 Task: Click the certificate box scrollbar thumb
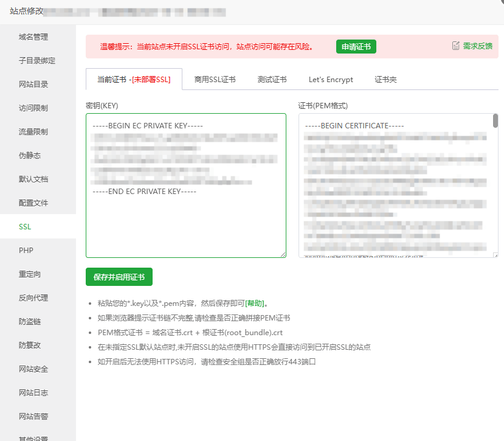point(495,120)
